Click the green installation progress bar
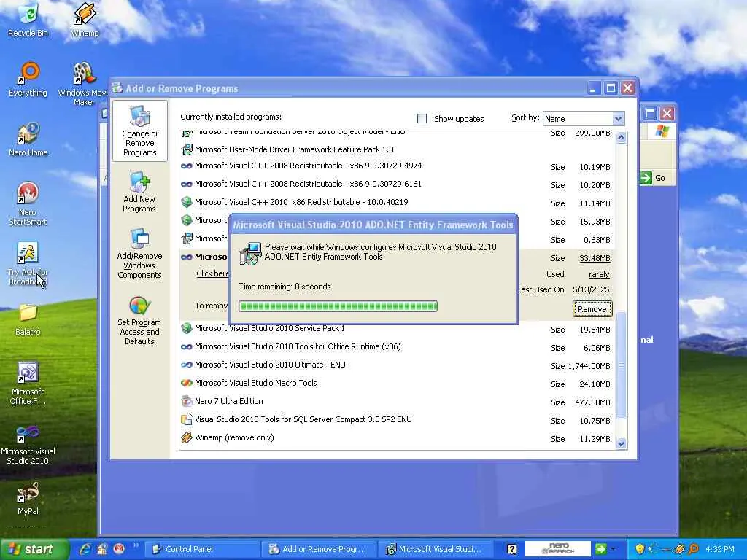This screenshot has height=560, width=747. 338,306
